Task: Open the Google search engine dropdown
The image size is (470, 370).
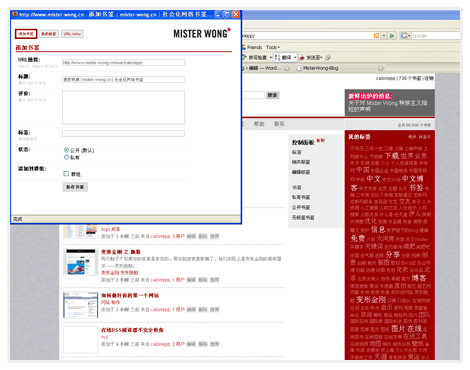Action: tap(405, 35)
